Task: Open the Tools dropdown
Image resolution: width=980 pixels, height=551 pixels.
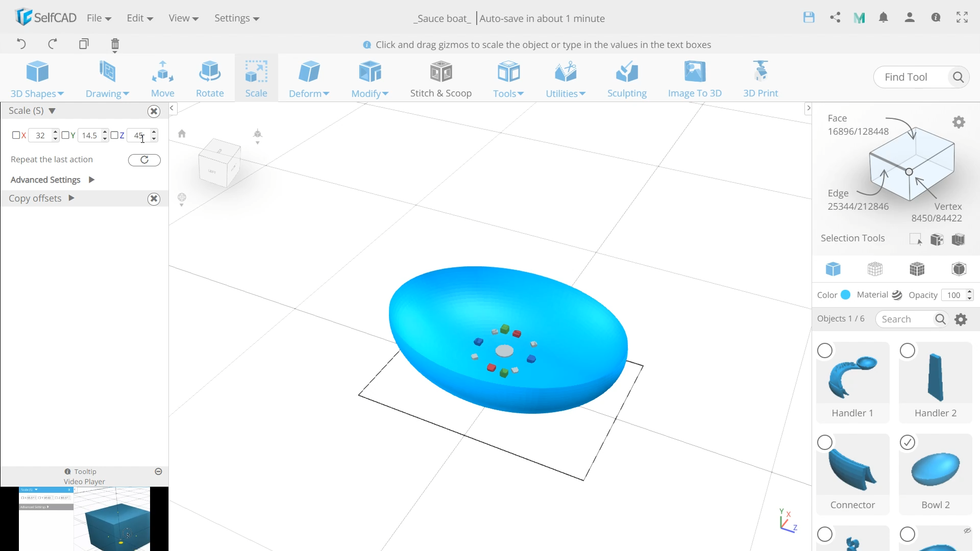Action: 508,79
